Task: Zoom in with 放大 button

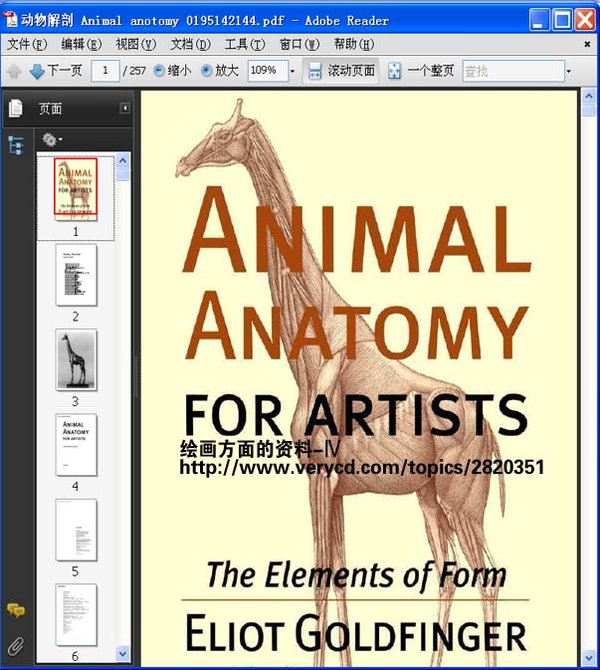Action: click(220, 71)
